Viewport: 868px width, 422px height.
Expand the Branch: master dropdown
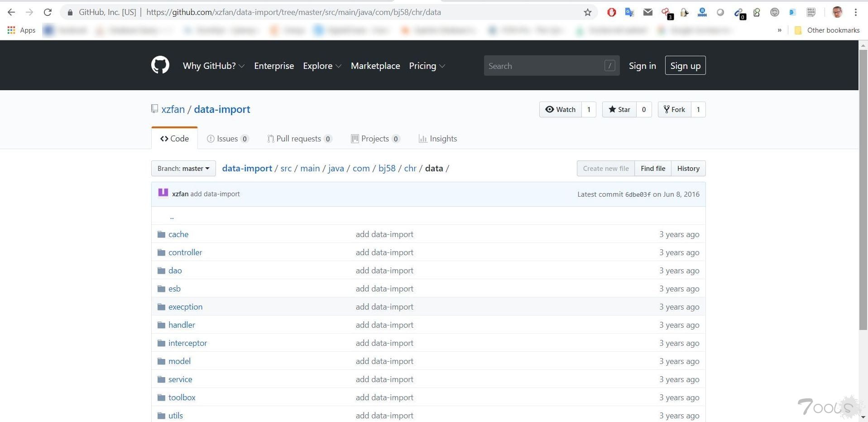tap(183, 168)
